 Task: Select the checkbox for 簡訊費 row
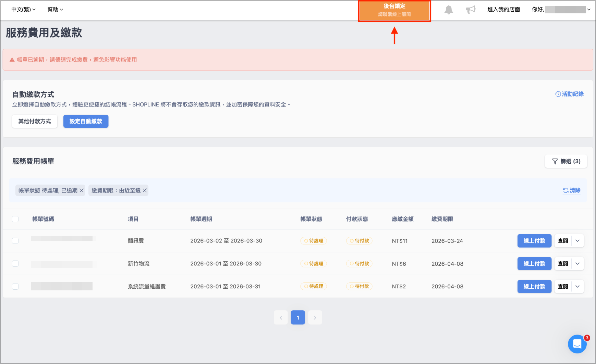pos(15,241)
